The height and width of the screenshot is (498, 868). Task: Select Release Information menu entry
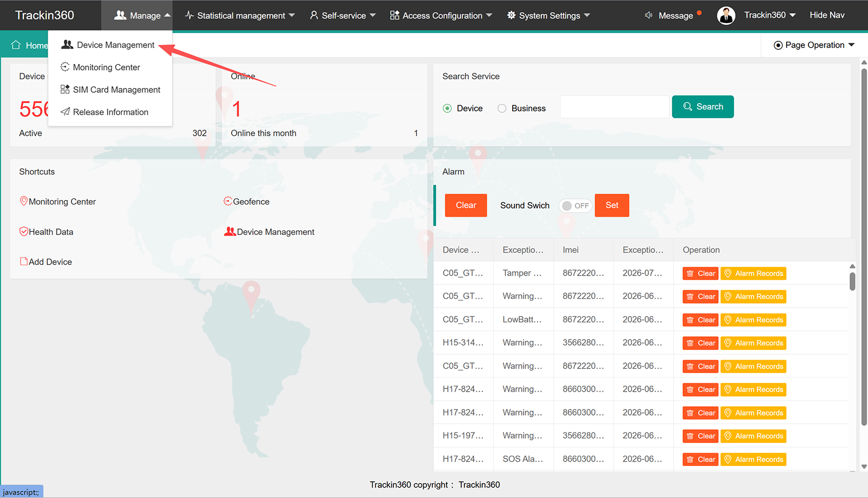point(110,112)
